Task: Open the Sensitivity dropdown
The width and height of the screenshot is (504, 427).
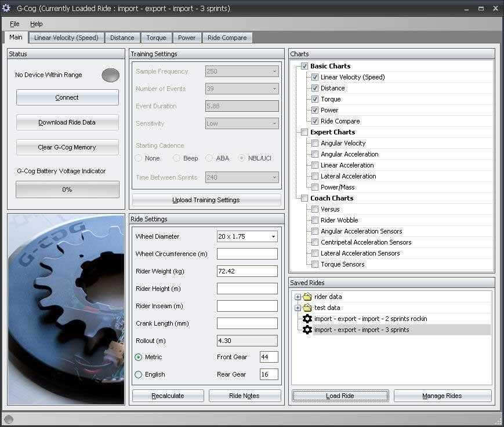Action: click(x=274, y=123)
